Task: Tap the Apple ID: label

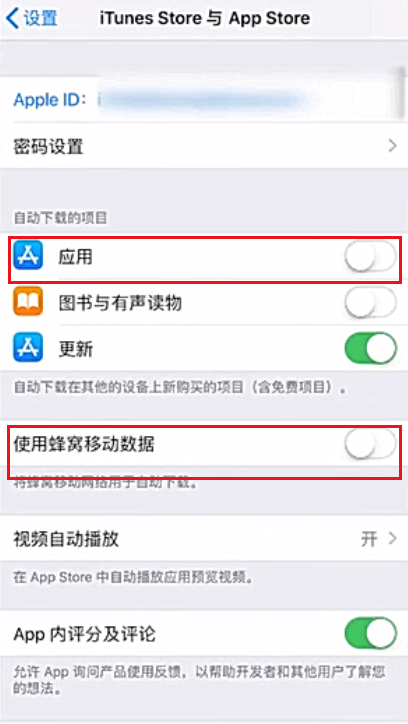Action: pos(50,100)
